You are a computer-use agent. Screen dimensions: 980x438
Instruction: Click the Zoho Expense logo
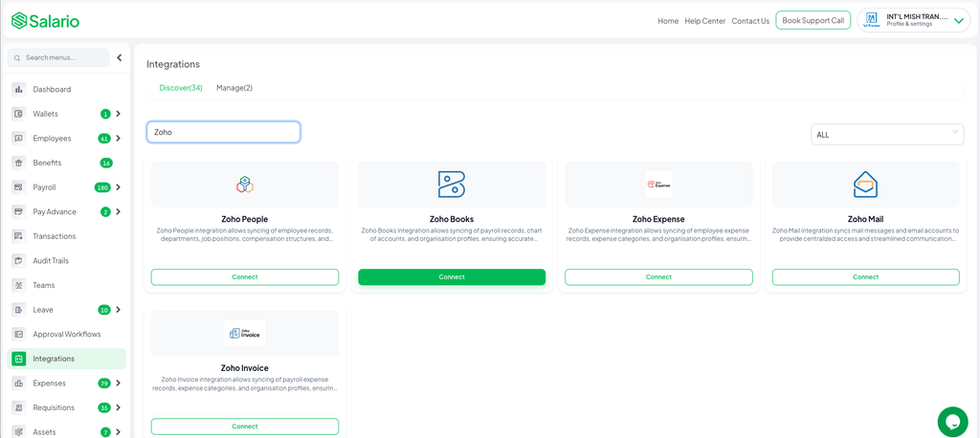click(658, 185)
